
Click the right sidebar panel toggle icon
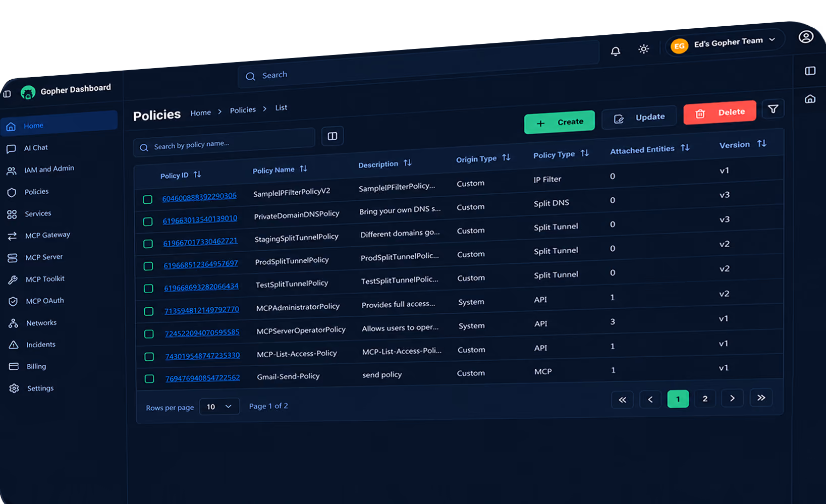pos(810,71)
